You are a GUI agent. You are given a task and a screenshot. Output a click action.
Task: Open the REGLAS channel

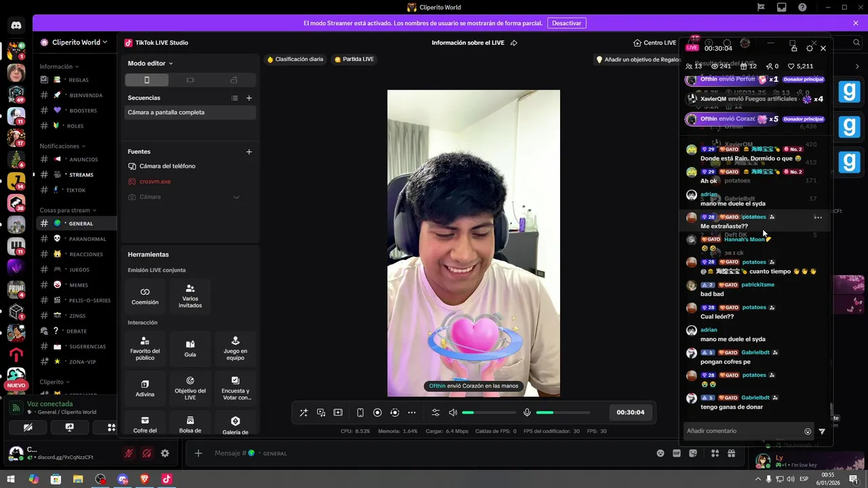[x=76, y=80]
